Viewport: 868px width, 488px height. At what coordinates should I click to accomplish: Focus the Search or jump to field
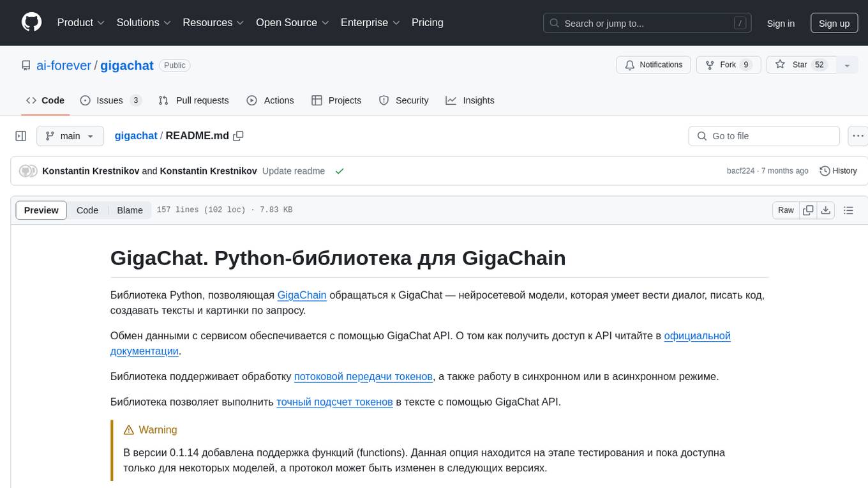click(x=648, y=23)
